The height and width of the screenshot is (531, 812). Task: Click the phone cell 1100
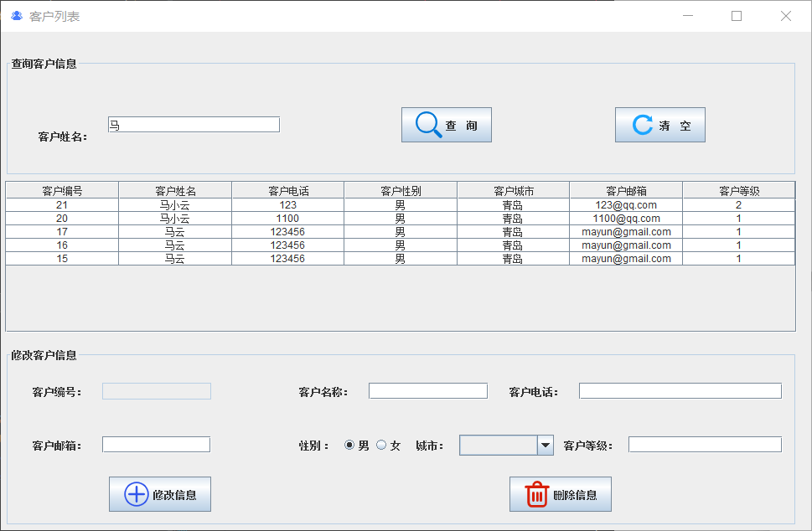click(x=288, y=219)
